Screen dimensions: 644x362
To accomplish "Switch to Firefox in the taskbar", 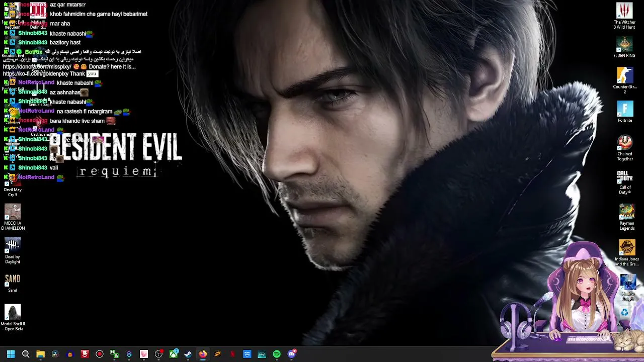I will click(x=203, y=354).
